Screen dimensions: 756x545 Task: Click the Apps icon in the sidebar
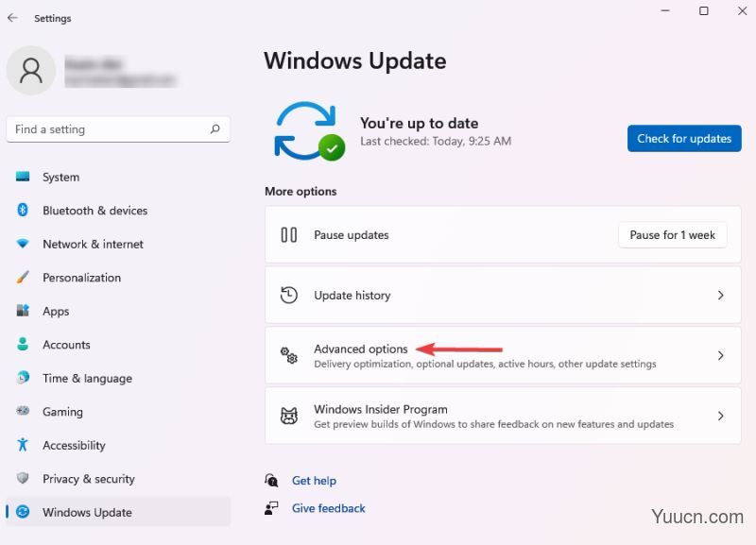22,311
